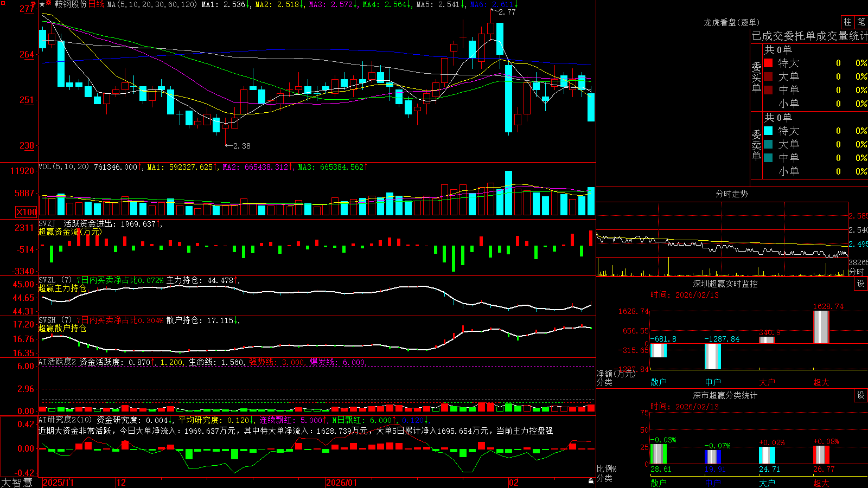Click the 分时走势 panel title
Image resolution: width=868 pixels, height=488 pixels.
pos(731,194)
